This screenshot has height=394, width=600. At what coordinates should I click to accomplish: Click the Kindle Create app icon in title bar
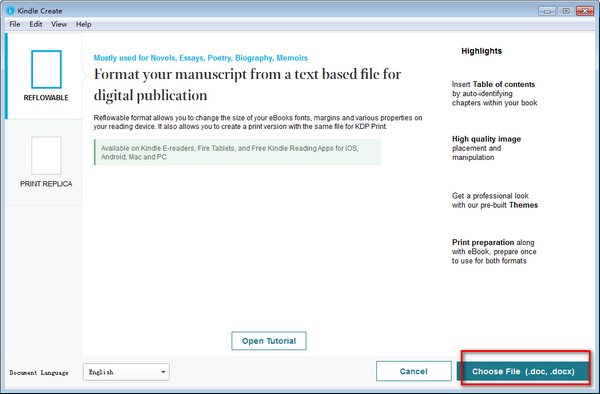point(11,11)
